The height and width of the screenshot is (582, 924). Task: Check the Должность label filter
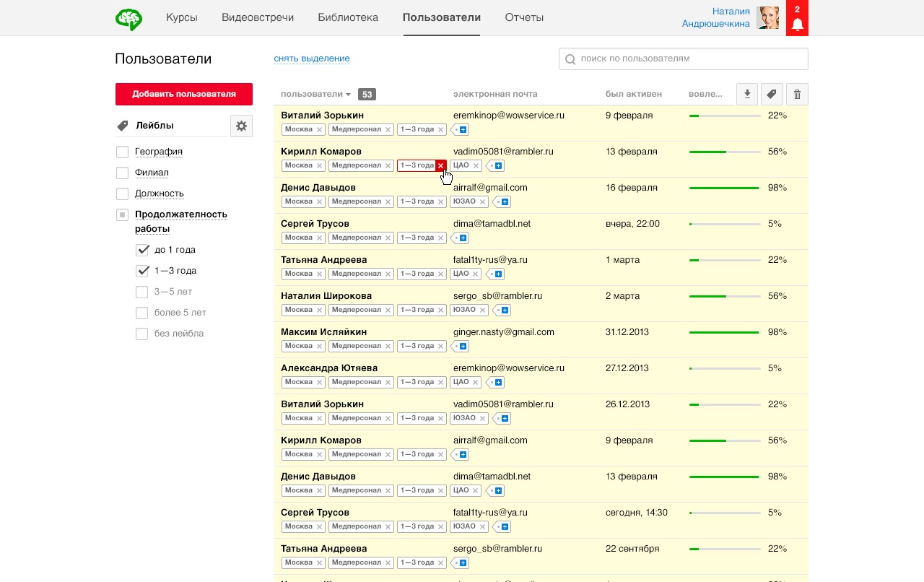click(x=122, y=194)
